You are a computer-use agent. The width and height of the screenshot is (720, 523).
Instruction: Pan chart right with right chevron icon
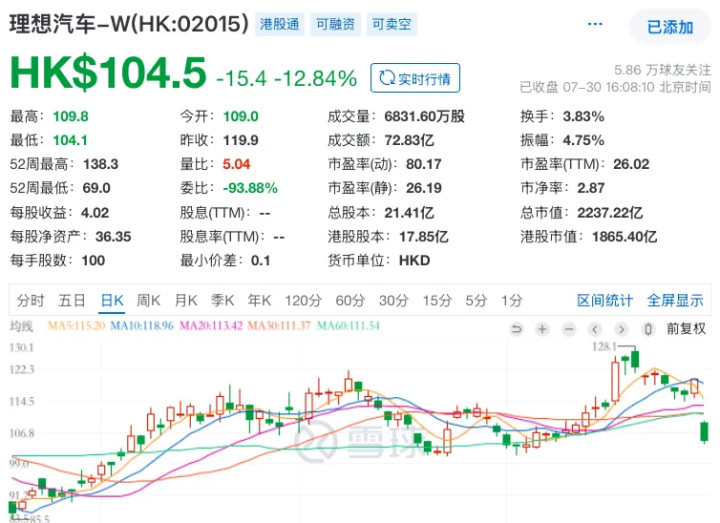621,329
